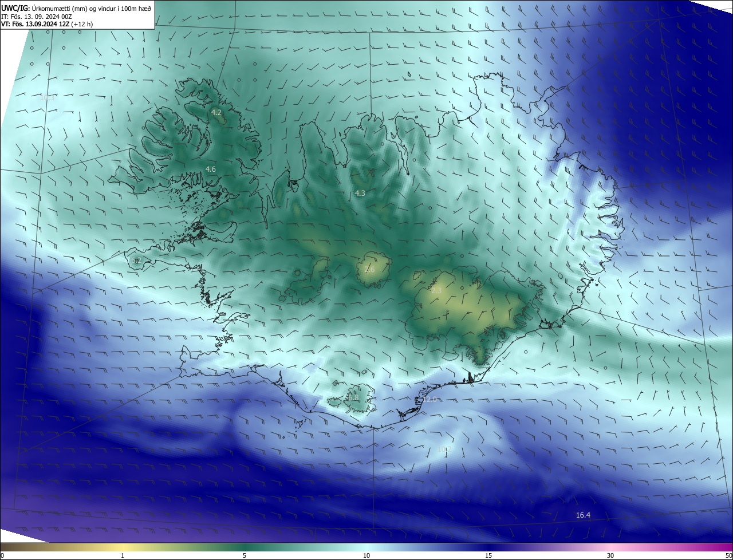Click the 4.3 value on the map
733x560 pixels.
pos(360,193)
